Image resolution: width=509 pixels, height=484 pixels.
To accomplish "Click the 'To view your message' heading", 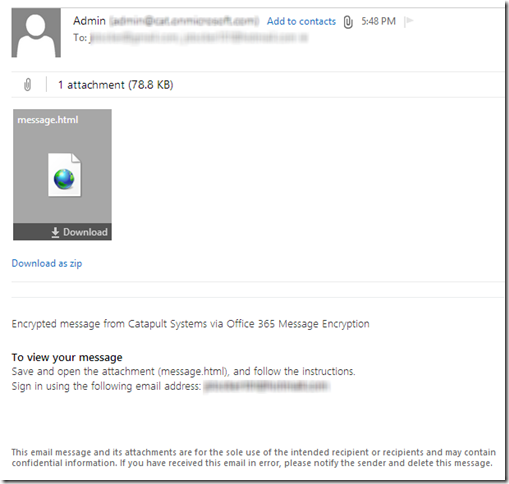I will click(x=67, y=357).
